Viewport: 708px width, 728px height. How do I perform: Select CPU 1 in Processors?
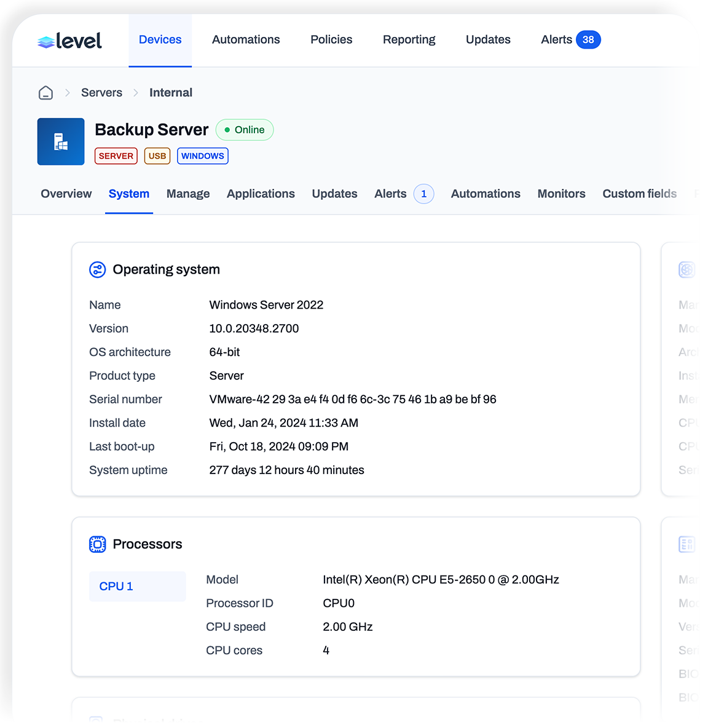(137, 587)
